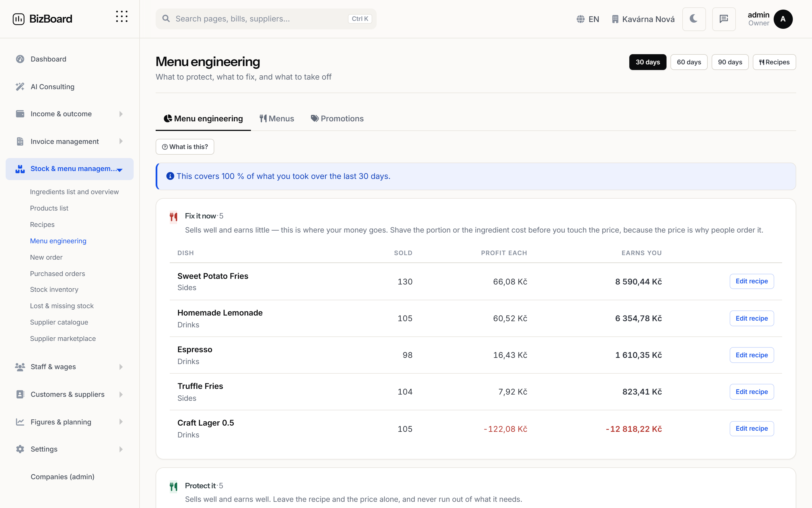The height and width of the screenshot is (508, 812).
Task: Click the Invoice management document icon
Action: click(x=20, y=141)
